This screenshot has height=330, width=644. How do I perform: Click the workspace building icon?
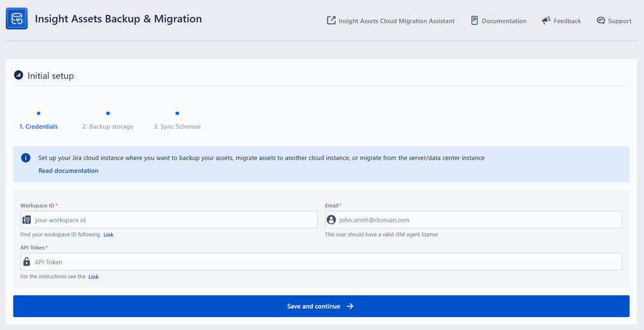tap(26, 220)
